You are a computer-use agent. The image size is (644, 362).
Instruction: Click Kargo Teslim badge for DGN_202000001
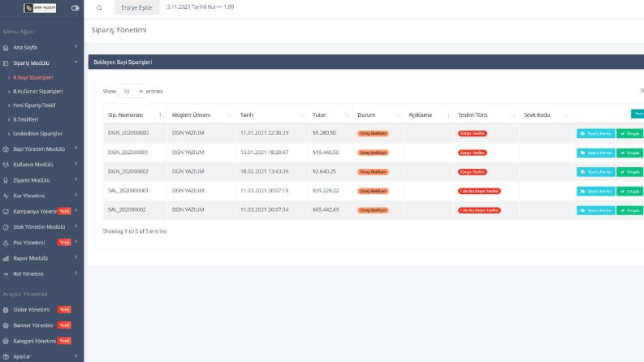[x=473, y=153]
